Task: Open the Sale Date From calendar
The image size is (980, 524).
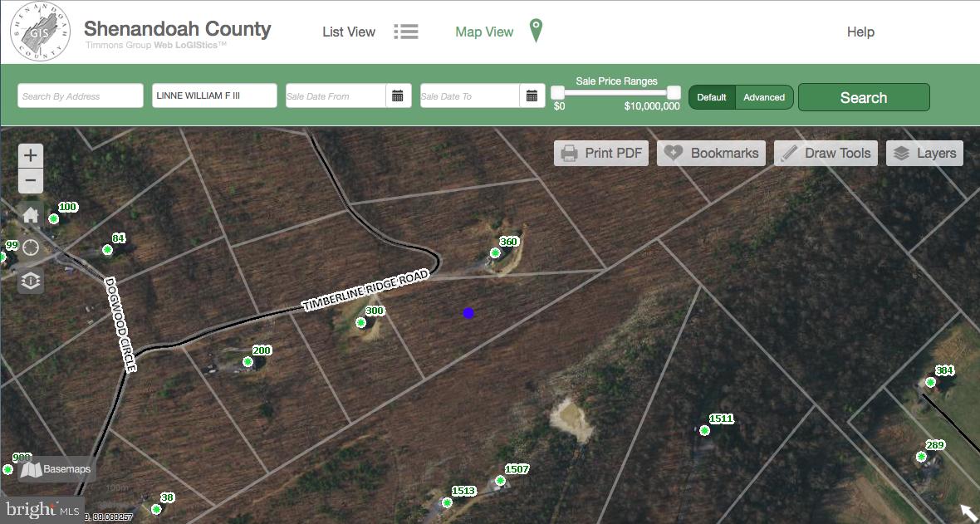Action: click(x=398, y=95)
